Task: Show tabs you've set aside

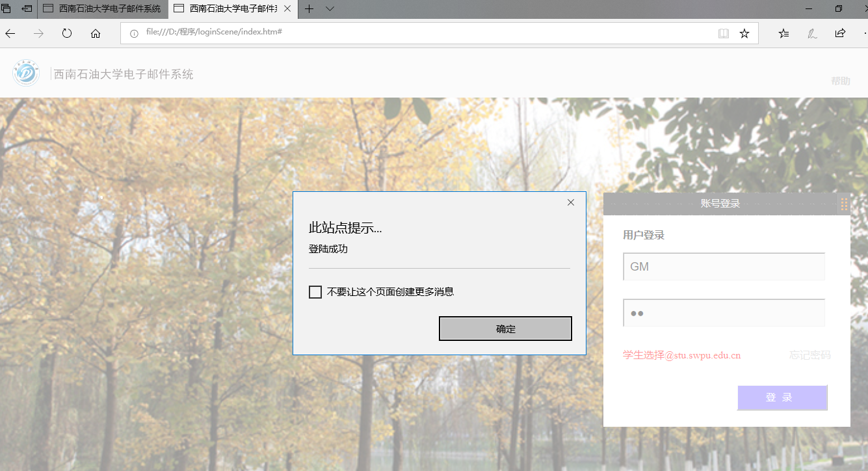Action: point(7,8)
